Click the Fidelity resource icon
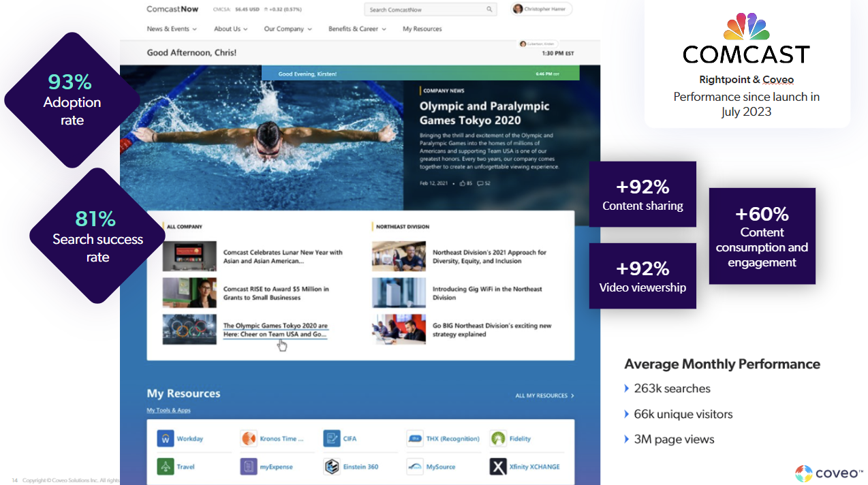The width and height of the screenshot is (868, 485). 498,438
